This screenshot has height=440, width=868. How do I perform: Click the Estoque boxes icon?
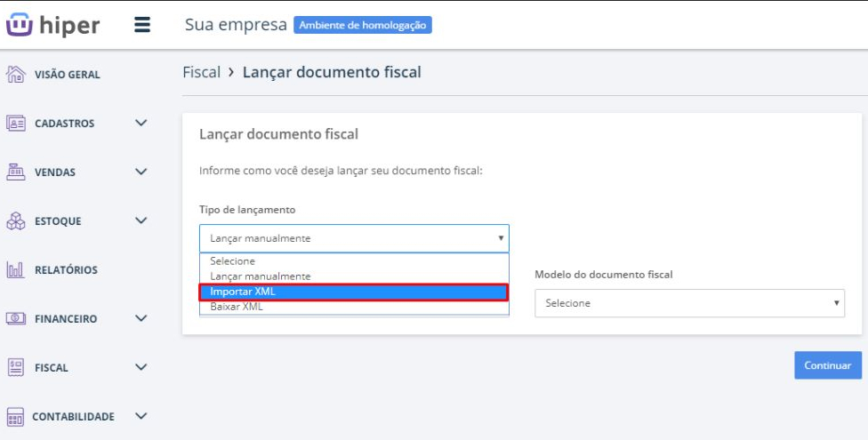point(15,220)
